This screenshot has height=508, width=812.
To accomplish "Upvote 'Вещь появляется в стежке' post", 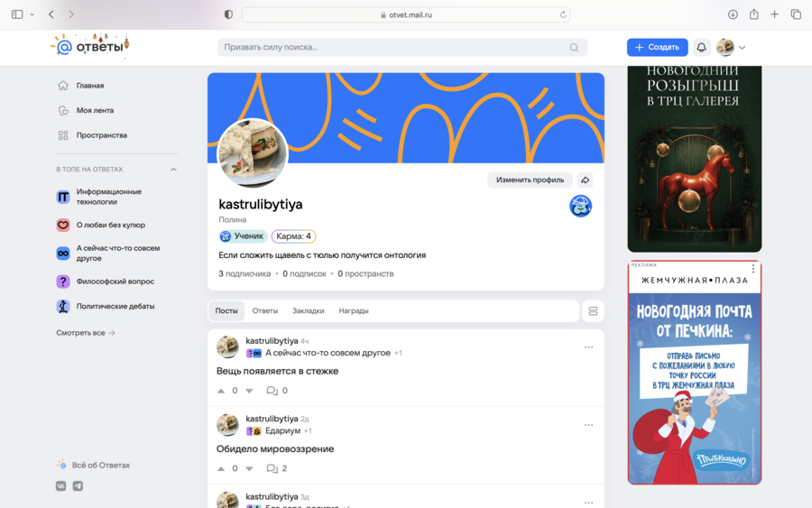I will coord(221,391).
